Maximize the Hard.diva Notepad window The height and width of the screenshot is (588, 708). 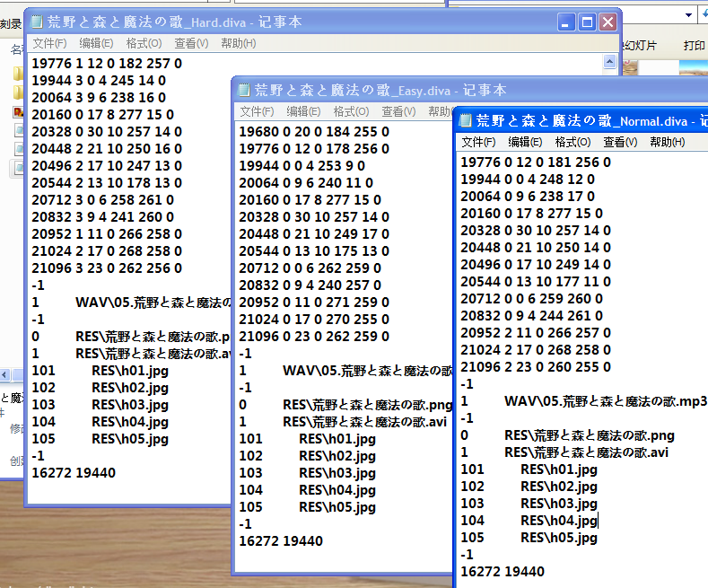point(587,22)
